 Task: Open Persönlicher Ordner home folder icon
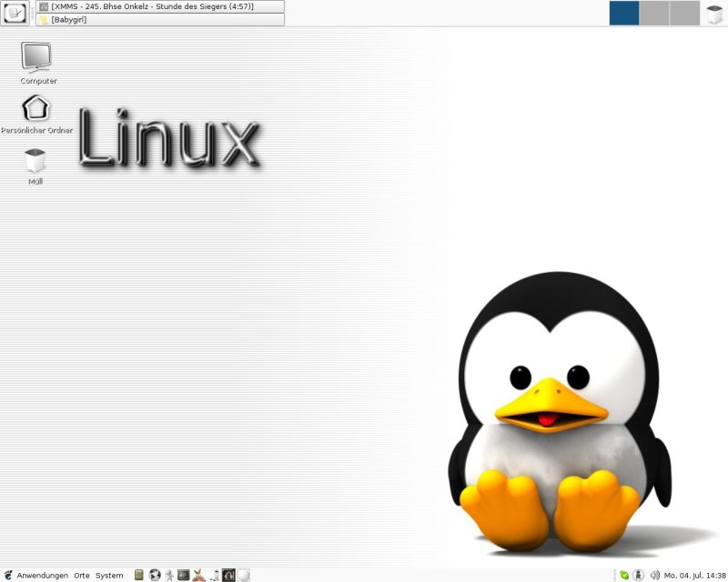tap(36, 115)
